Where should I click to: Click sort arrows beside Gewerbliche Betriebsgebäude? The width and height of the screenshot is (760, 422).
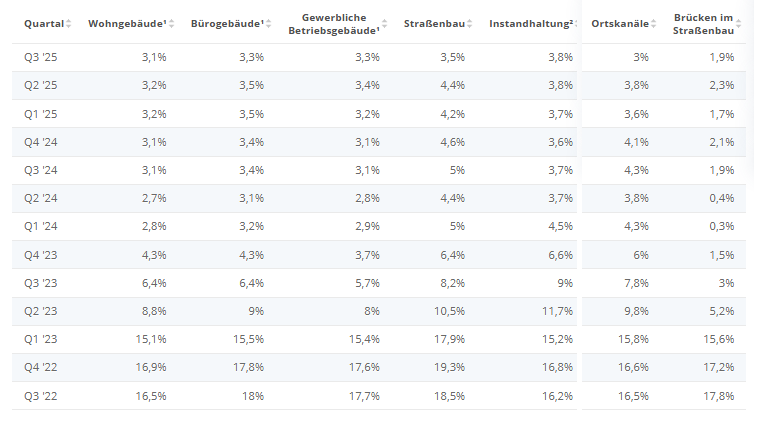click(x=385, y=29)
